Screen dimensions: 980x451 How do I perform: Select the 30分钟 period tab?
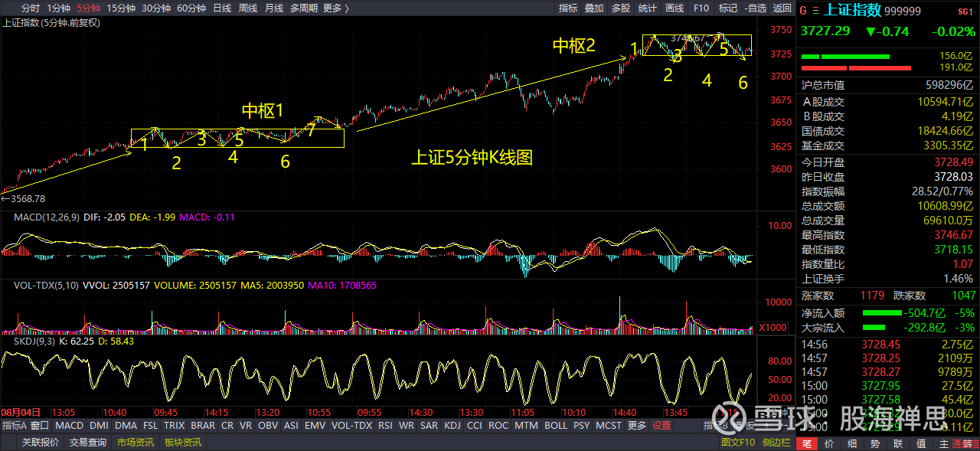click(156, 8)
